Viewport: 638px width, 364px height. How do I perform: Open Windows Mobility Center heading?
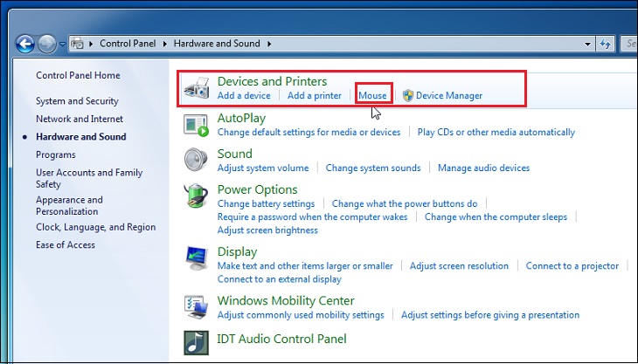click(286, 300)
